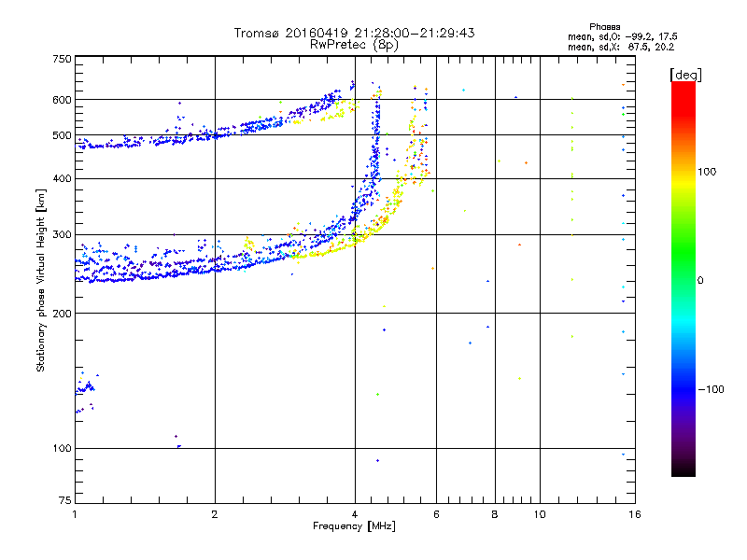
Task: Click x-axis tick label '2'
Action: pos(215,514)
